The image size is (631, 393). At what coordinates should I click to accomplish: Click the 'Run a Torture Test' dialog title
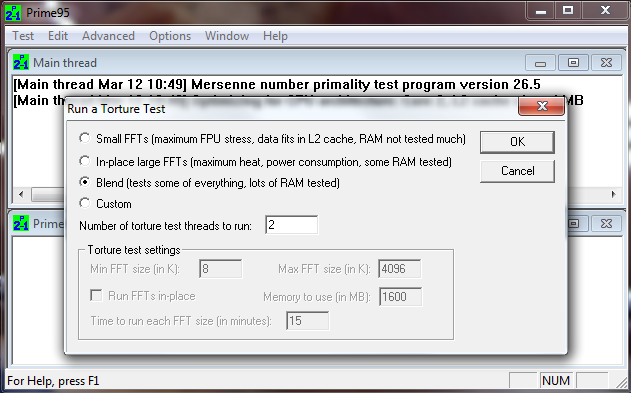116,109
